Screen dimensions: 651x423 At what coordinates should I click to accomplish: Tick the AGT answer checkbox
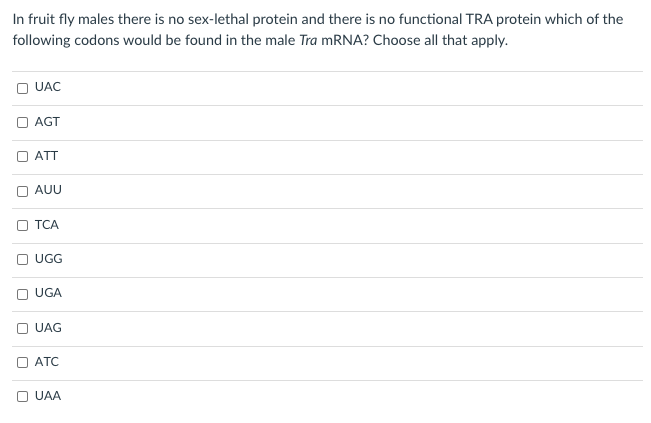(x=22, y=122)
